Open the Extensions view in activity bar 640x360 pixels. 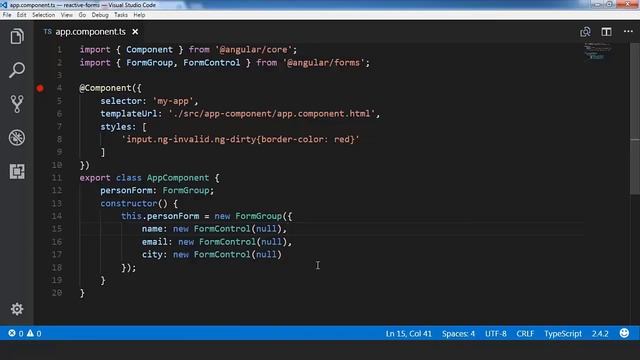coord(17,171)
